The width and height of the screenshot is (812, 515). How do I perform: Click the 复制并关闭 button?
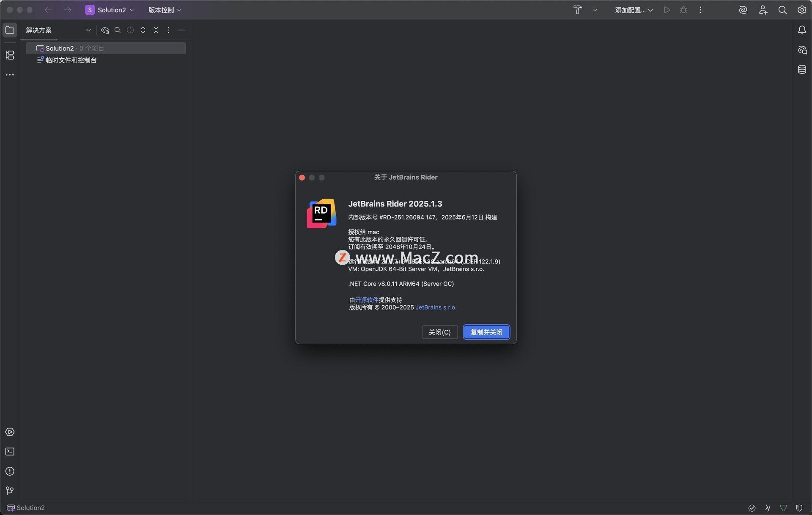coord(486,332)
